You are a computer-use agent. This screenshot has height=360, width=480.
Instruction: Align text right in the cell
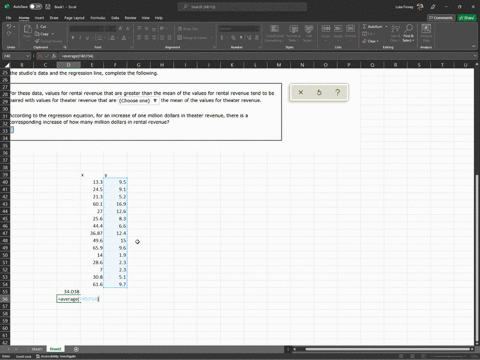[154, 38]
